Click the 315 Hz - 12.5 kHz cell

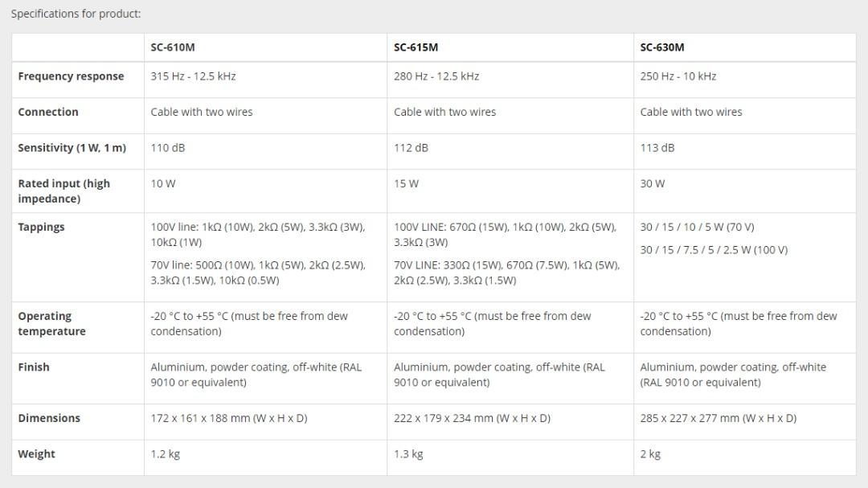point(193,76)
